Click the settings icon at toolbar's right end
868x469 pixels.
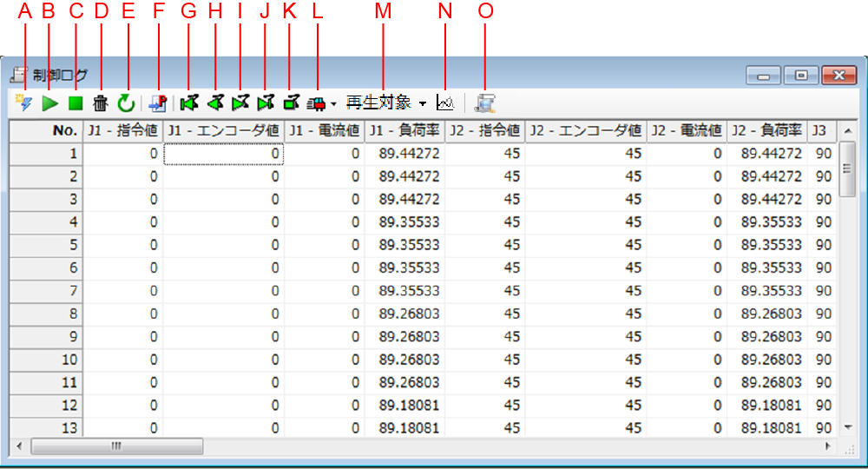tap(485, 103)
